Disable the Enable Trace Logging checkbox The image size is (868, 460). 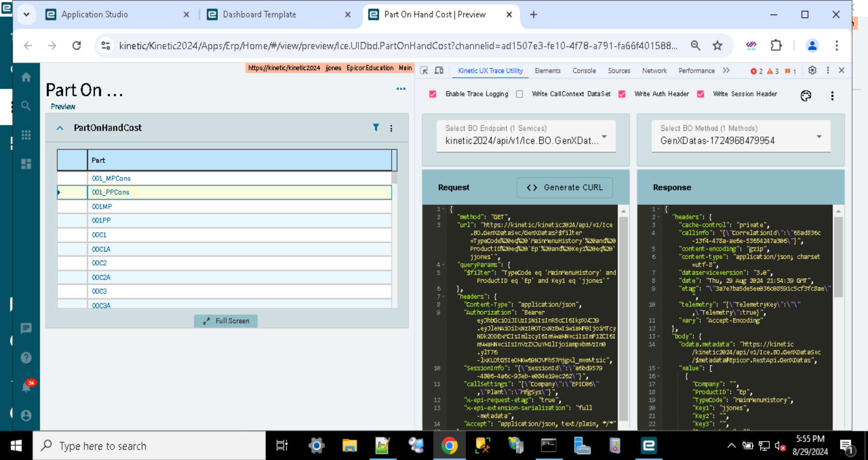coord(433,94)
